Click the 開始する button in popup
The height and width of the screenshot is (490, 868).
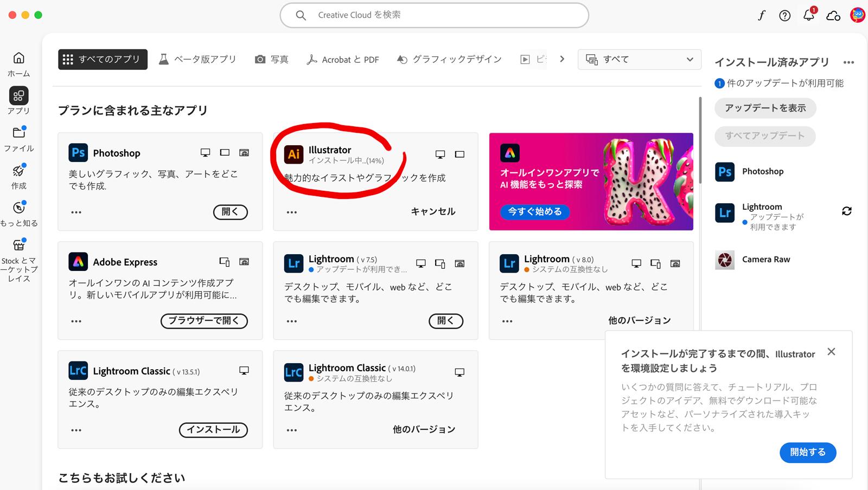pyautogui.click(x=807, y=452)
